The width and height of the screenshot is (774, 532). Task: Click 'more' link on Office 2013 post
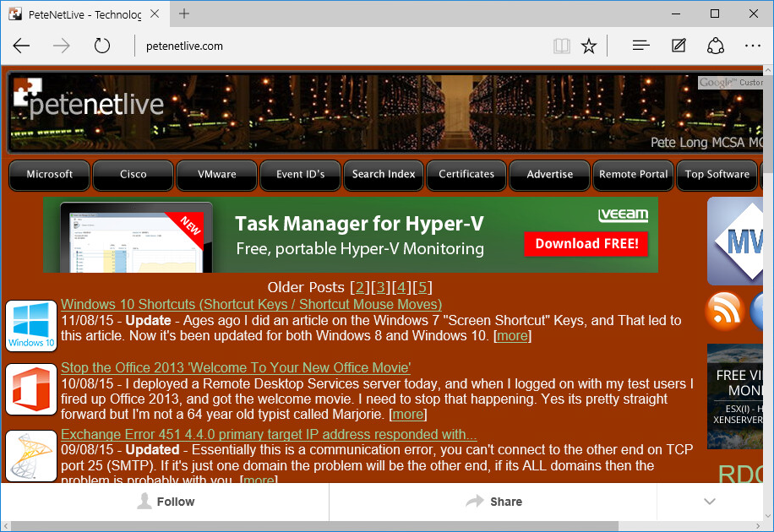408,415
